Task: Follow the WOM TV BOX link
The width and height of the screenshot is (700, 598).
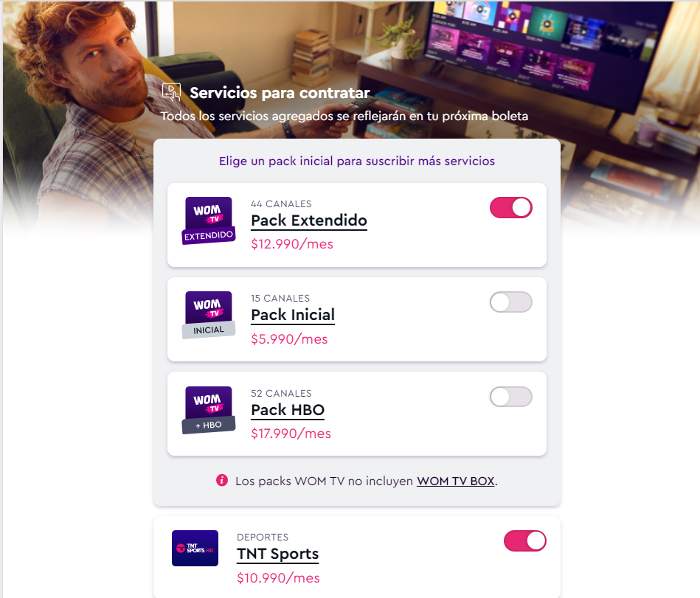Action: pos(456,481)
